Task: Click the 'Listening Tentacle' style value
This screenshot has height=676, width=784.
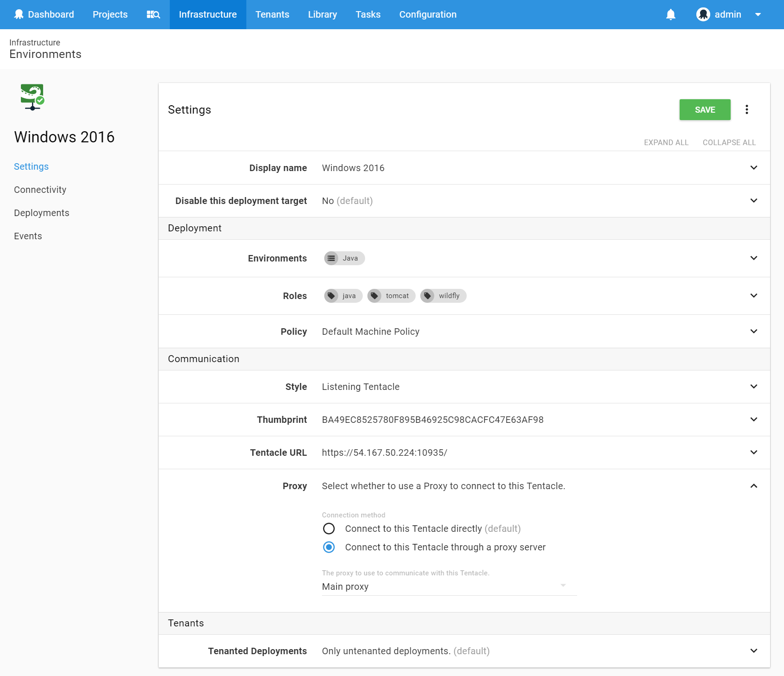Action: coord(360,387)
